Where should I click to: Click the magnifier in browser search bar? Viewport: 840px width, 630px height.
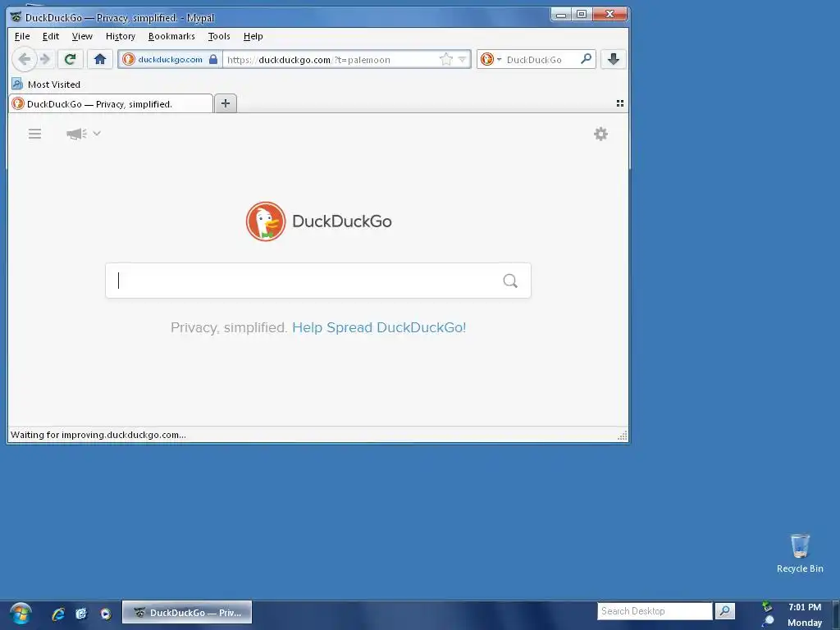tap(587, 59)
